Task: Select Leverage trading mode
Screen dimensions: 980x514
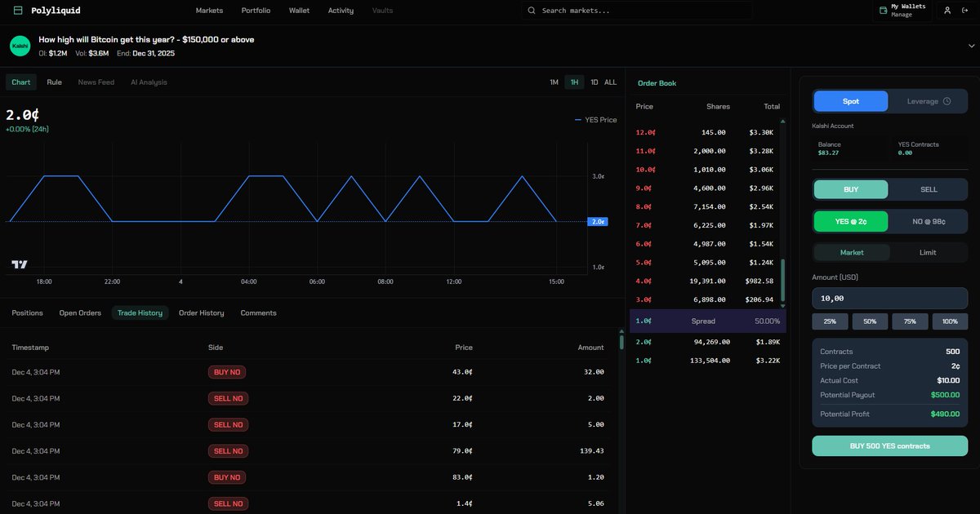Action: [x=929, y=101]
